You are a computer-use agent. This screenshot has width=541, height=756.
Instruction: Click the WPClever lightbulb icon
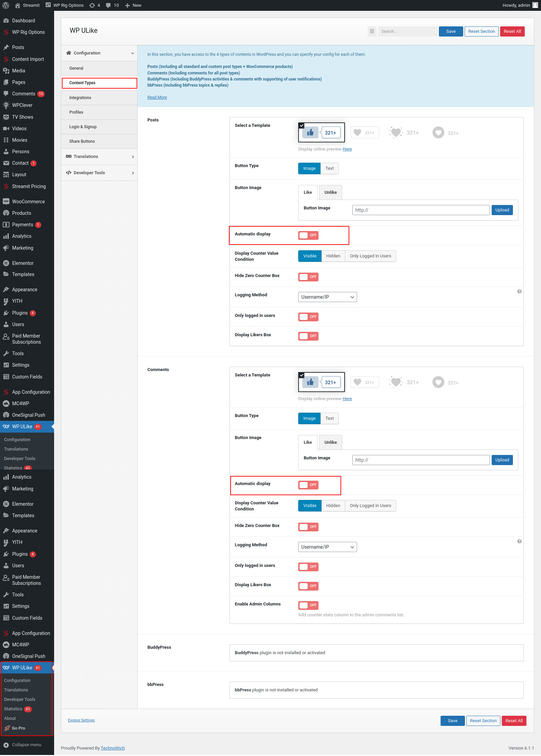(6, 105)
